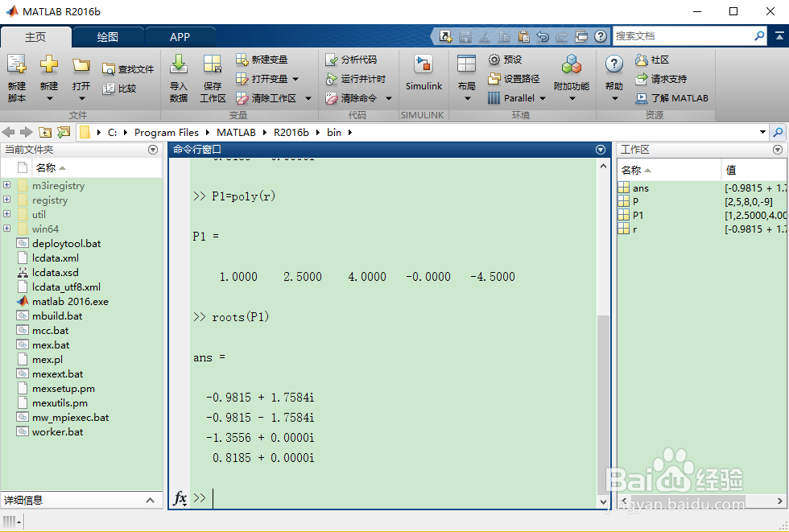This screenshot has height=532, width=789.
Task: Go back with the left arrow
Action: [9, 133]
